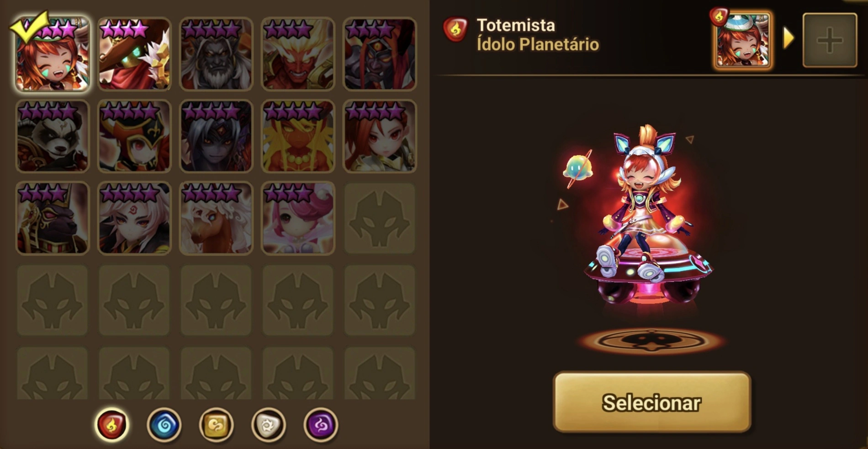868x449 pixels.
Task: Choose the wind element filter icon
Action: pos(216,425)
